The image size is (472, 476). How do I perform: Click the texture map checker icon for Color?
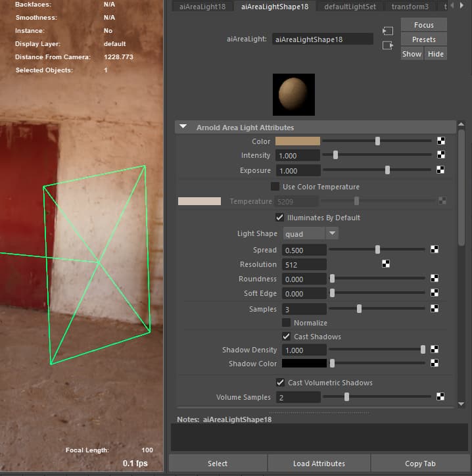coord(441,141)
